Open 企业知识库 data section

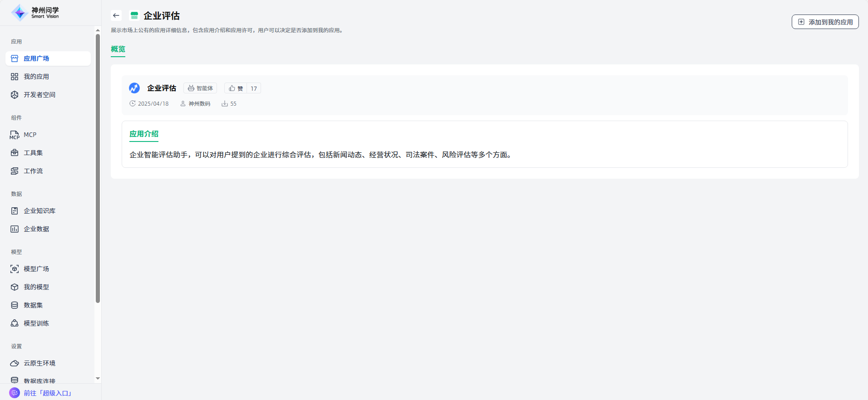point(39,211)
